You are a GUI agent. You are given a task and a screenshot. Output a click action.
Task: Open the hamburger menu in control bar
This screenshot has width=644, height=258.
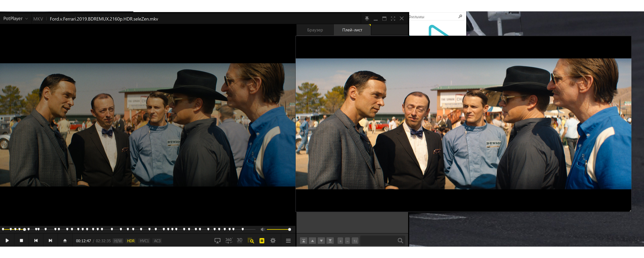(288, 240)
